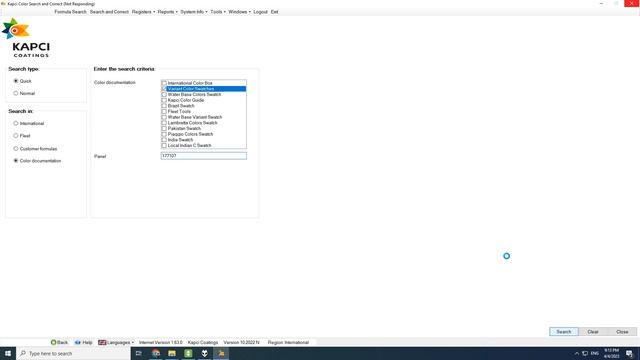Click the Task View taskbar icon
Viewport: 640px width, 360px height.
[x=139, y=353]
